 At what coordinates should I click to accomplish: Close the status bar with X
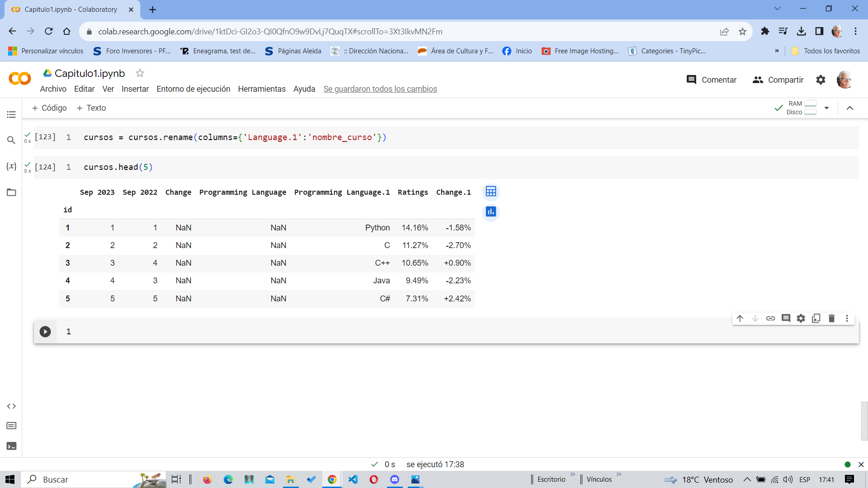(x=861, y=465)
